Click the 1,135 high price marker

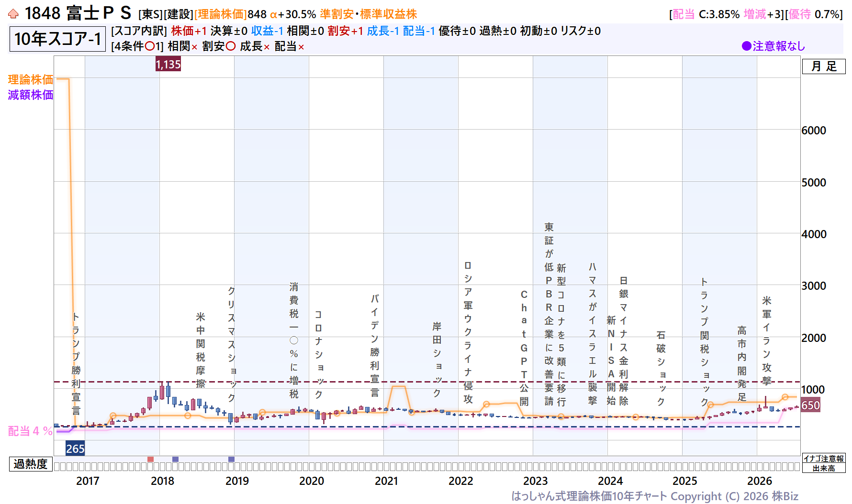click(x=168, y=64)
